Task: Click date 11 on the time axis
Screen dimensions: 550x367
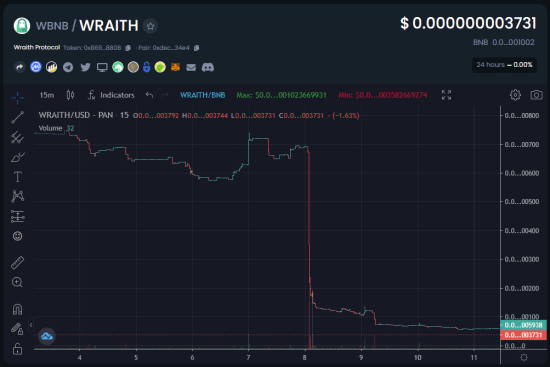Action: 474,358
